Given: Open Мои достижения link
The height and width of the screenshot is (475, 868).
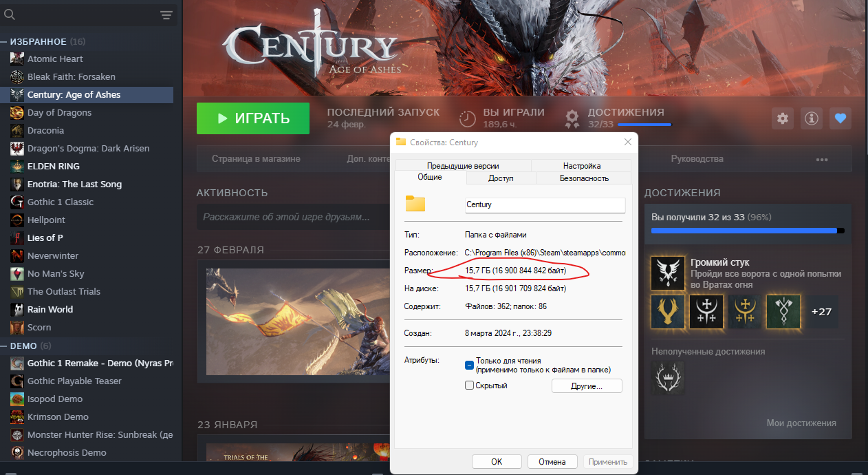Looking at the screenshot, I should pyautogui.click(x=801, y=423).
